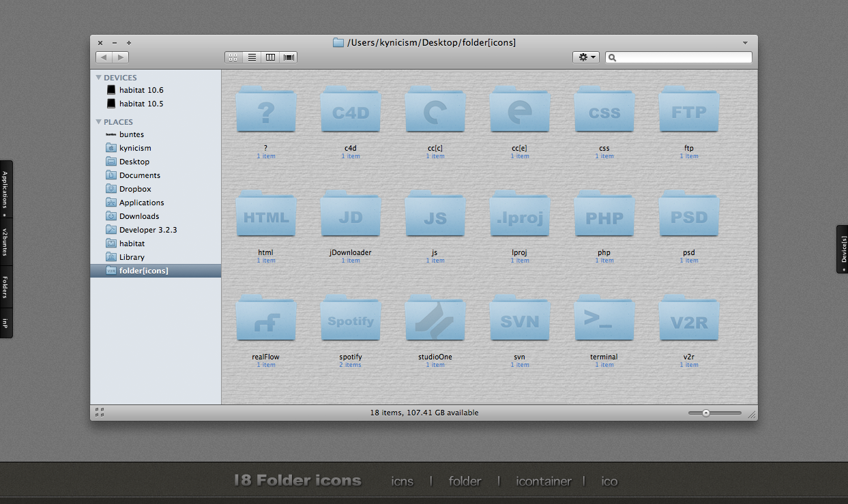Click the folder format link
The image size is (848, 504).
(465, 481)
